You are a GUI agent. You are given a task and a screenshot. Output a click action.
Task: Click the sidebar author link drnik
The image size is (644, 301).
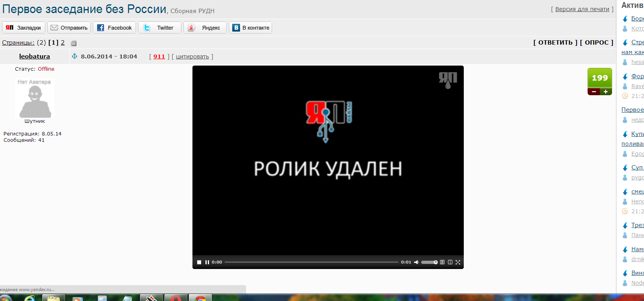click(x=637, y=259)
